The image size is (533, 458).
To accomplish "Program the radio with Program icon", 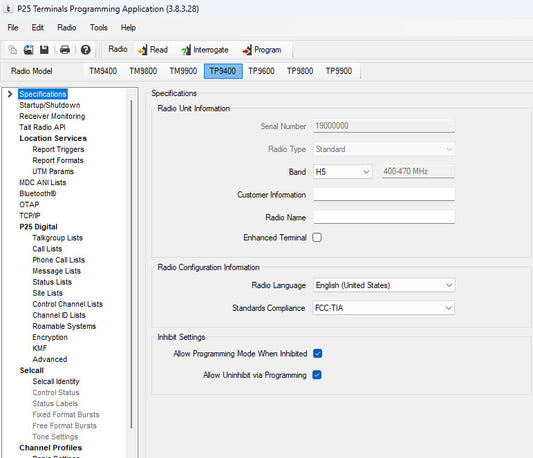I will [262, 50].
